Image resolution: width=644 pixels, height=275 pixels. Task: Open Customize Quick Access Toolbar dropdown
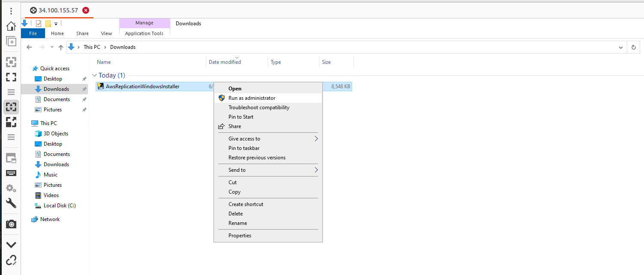click(x=56, y=24)
